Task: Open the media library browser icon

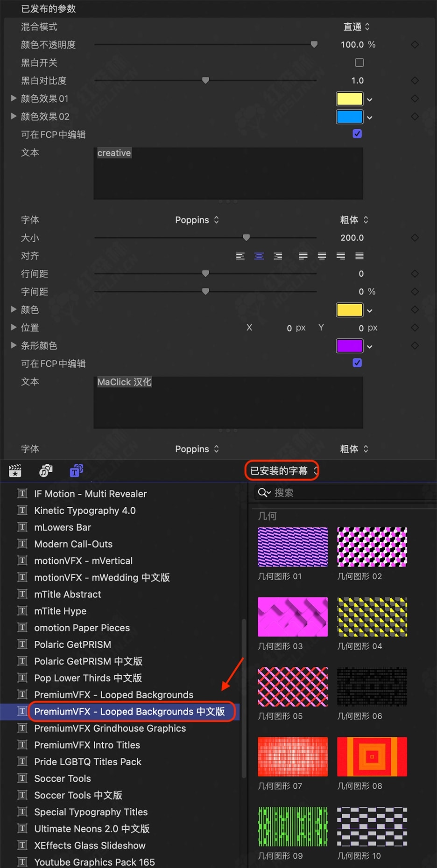Action: click(x=15, y=471)
